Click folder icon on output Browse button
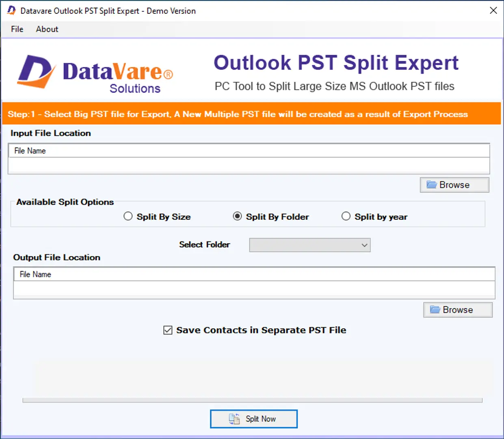The width and height of the screenshot is (504, 439). pos(435,310)
